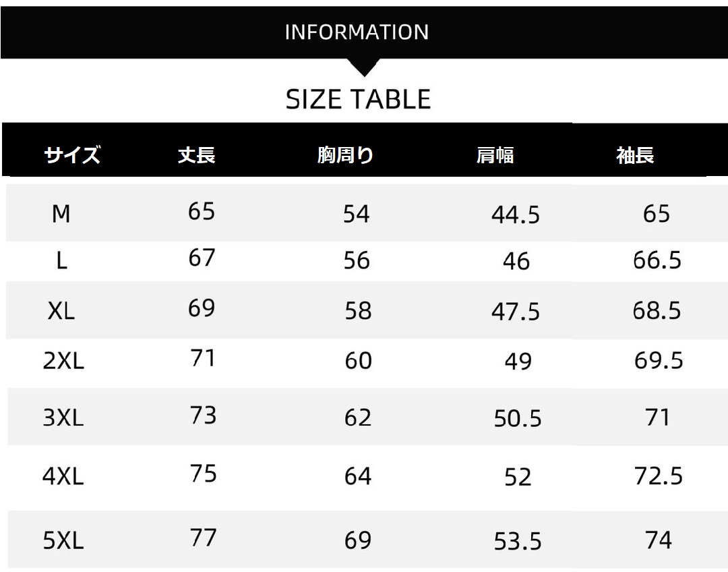This screenshot has width=728, height=572.
Task: Select the XL size row label
Action: (61, 310)
